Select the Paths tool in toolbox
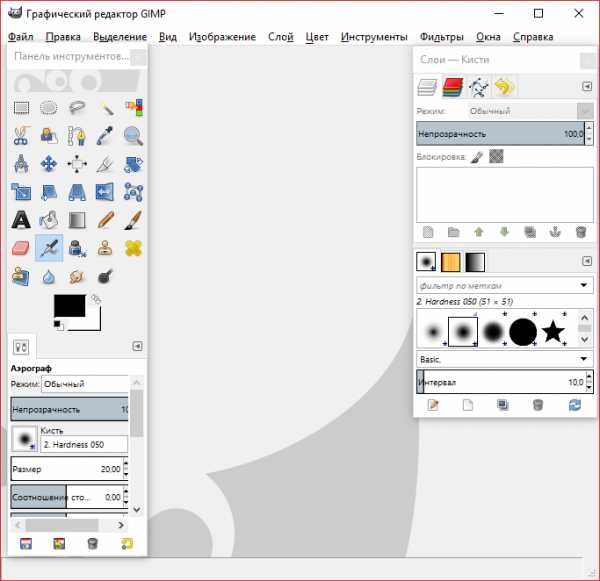Viewport: 600px width, 581px height. point(77,136)
